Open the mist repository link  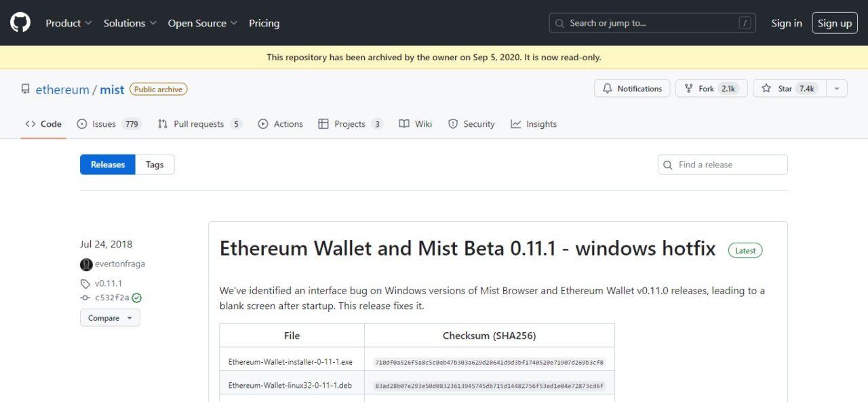coord(112,89)
